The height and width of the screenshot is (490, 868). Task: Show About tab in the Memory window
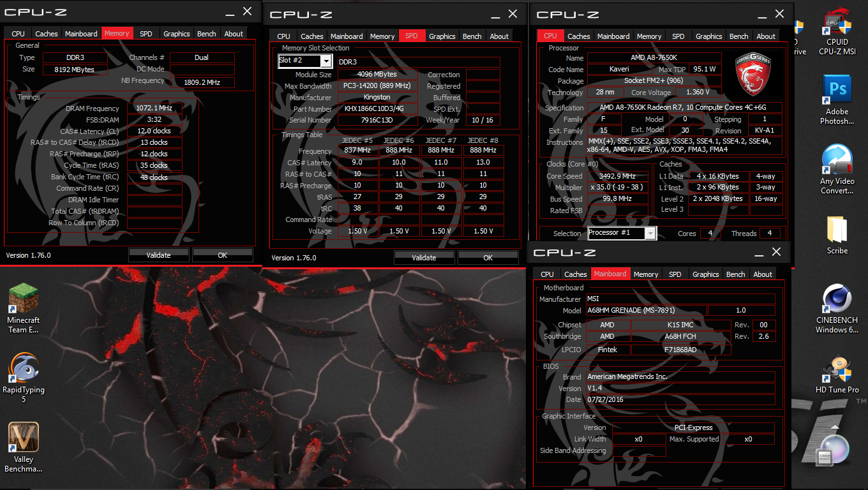[234, 34]
